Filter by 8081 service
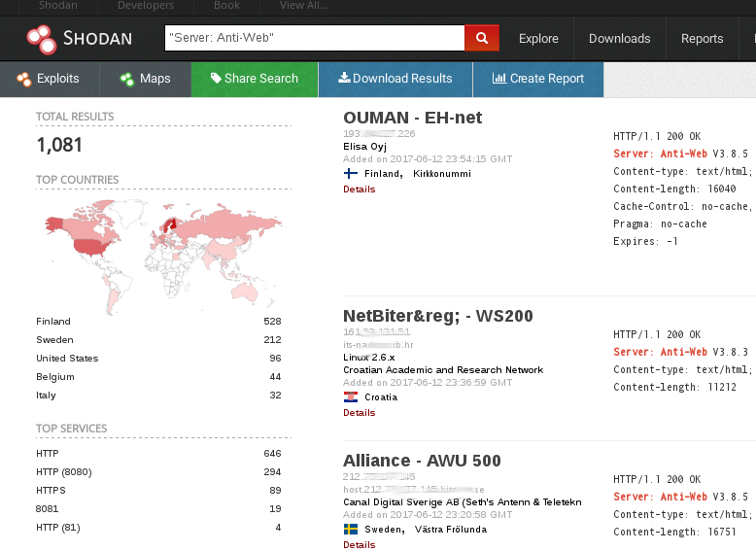The image size is (756, 551). (x=47, y=509)
